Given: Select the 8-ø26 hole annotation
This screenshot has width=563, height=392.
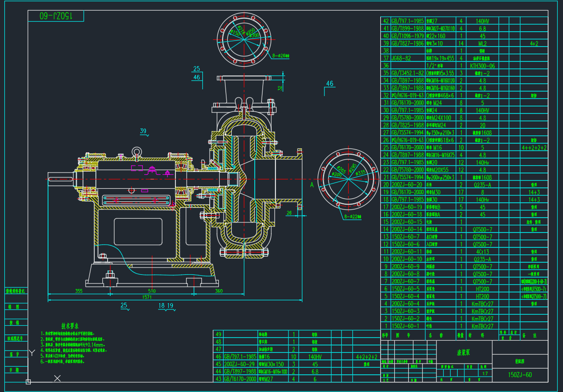Looking at the screenshot, I should tap(280, 56).
